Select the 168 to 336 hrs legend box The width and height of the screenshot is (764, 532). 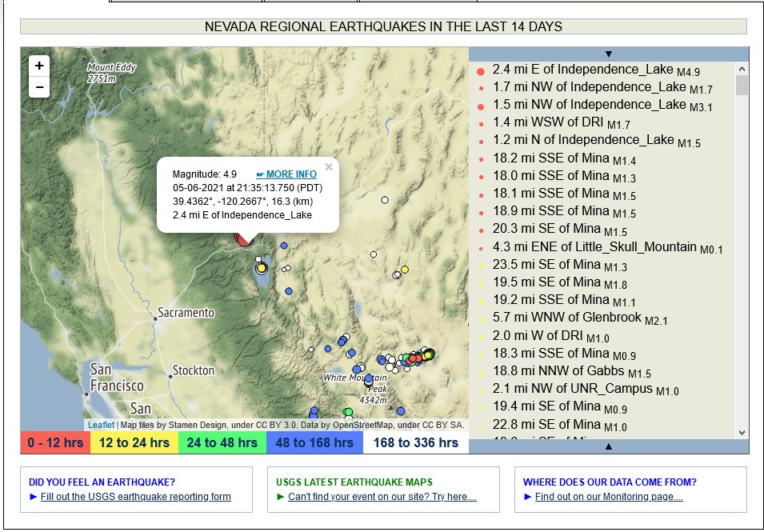click(416, 443)
